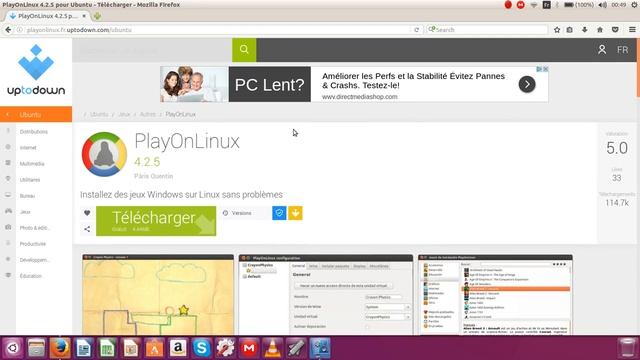This screenshot has height=360, width=640.
Task: Open Multimedia category in sidebar
Action: (32, 164)
